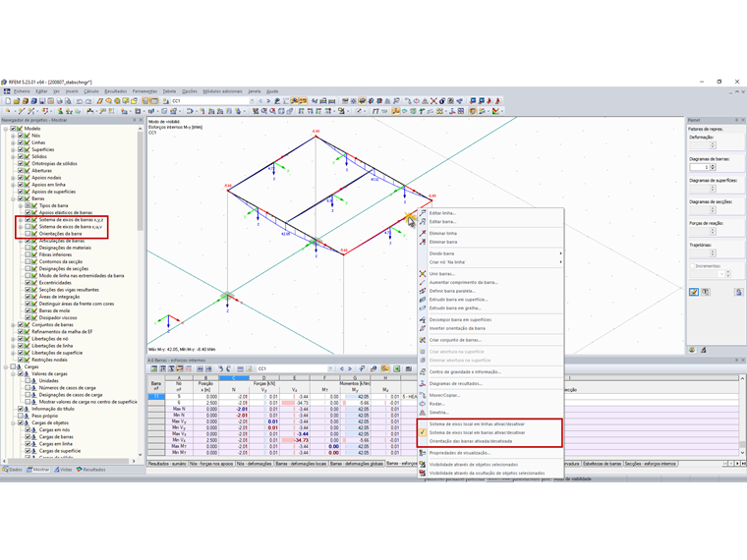
Task: Toggle Apoios nodais checkbox
Action: click(21, 178)
